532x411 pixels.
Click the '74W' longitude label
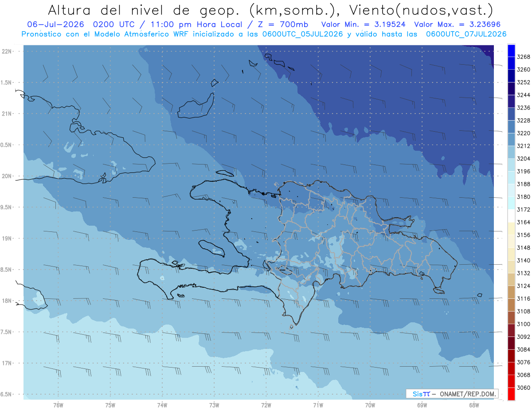(x=162, y=405)
